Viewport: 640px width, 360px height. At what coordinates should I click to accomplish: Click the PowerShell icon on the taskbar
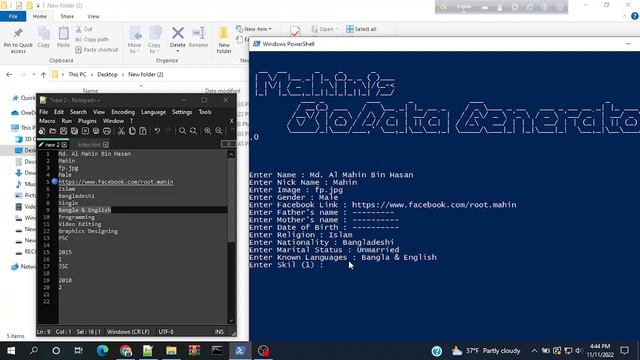pos(240,351)
